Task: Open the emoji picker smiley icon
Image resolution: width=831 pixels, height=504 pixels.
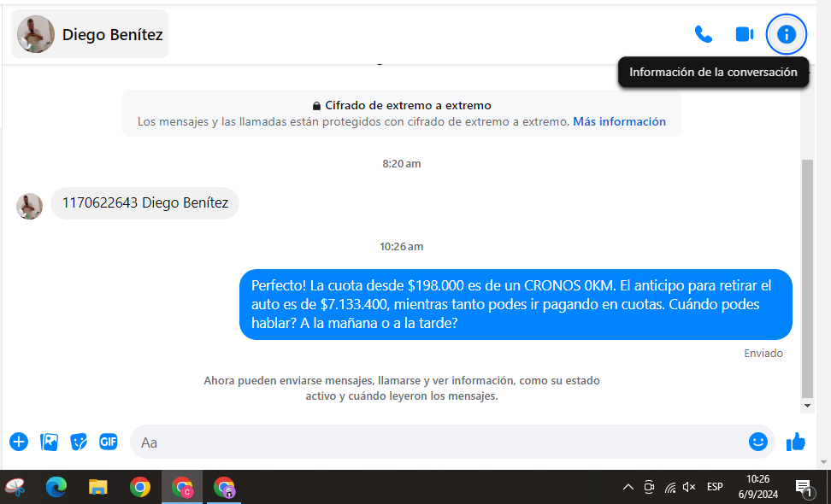Action: click(757, 442)
